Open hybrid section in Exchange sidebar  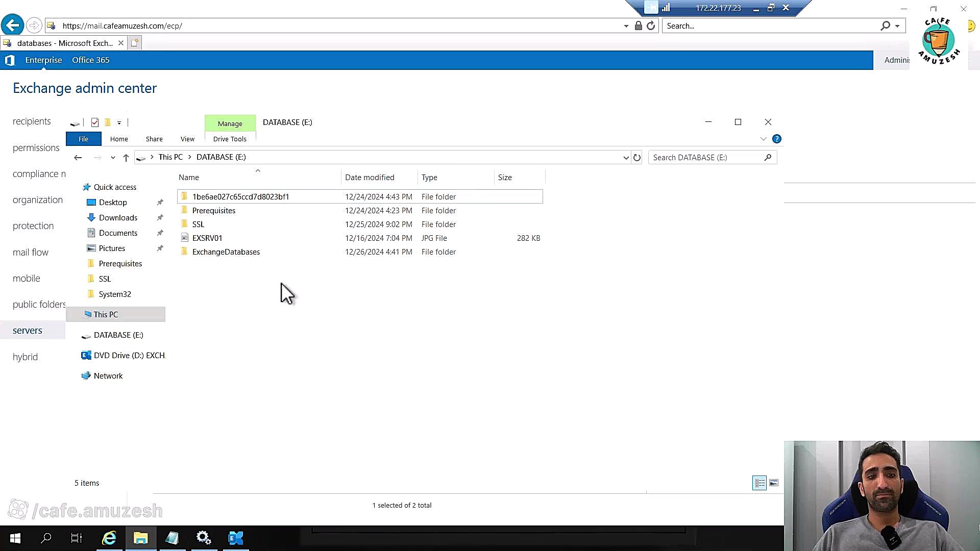click(25, 357)
